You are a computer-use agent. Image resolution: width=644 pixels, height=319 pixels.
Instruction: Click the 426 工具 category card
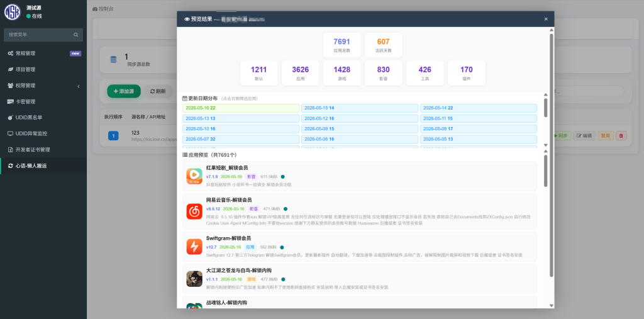coord(425,73)
